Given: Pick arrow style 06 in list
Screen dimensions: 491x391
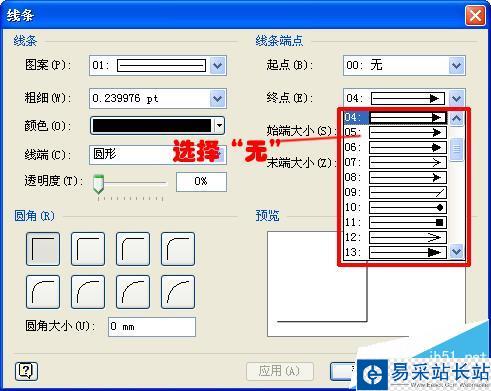Looking at the screenshot, I should click(395, 147).
